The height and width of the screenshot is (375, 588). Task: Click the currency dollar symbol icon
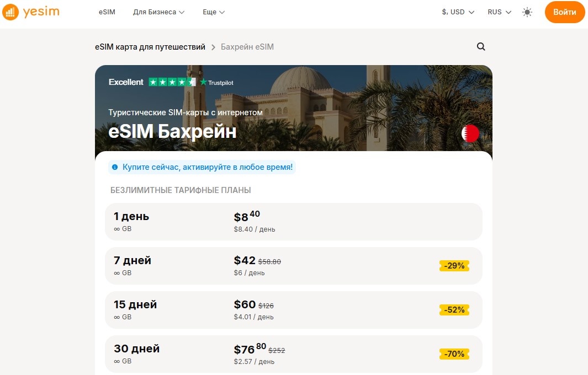click(444, 11)
